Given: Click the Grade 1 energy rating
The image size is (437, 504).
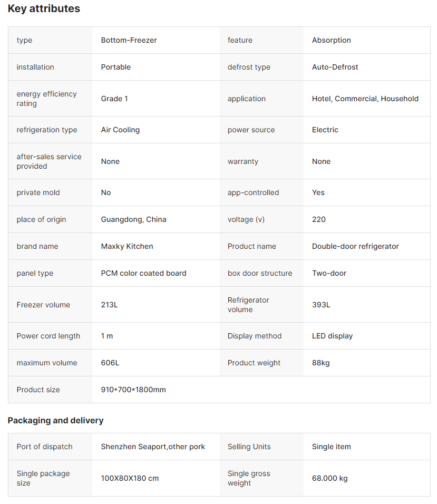Looking at the screenshot, I should pos(114,99).
